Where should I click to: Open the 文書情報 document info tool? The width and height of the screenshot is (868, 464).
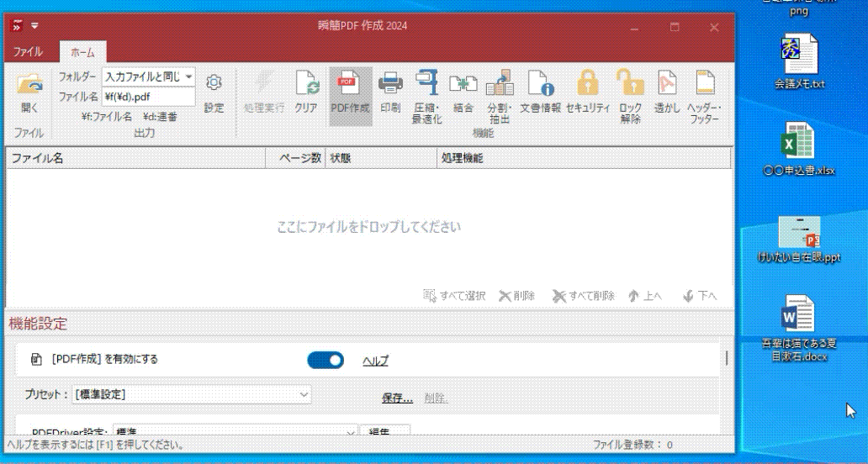tap(541, 93)
